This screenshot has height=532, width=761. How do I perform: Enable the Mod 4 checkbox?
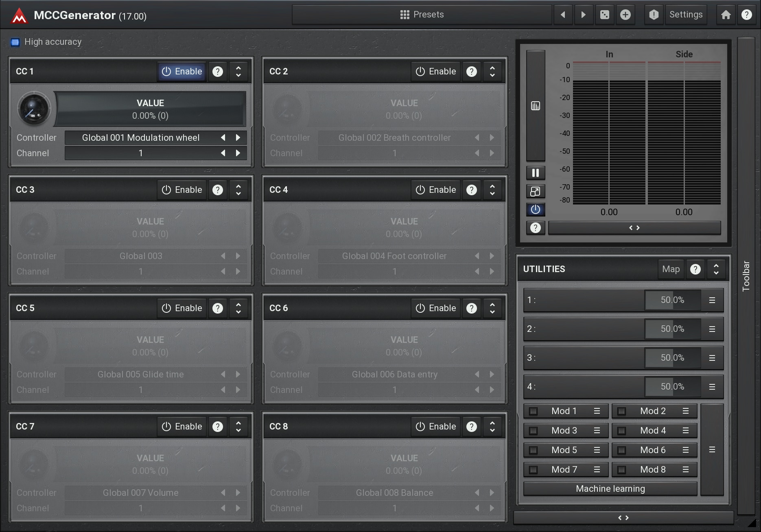(x=622, y=431)
